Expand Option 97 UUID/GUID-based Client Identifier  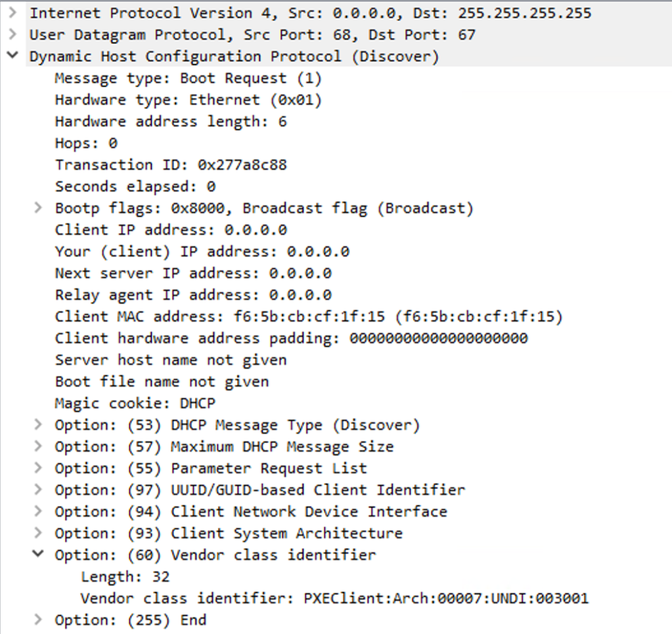(x=39, y=490)
